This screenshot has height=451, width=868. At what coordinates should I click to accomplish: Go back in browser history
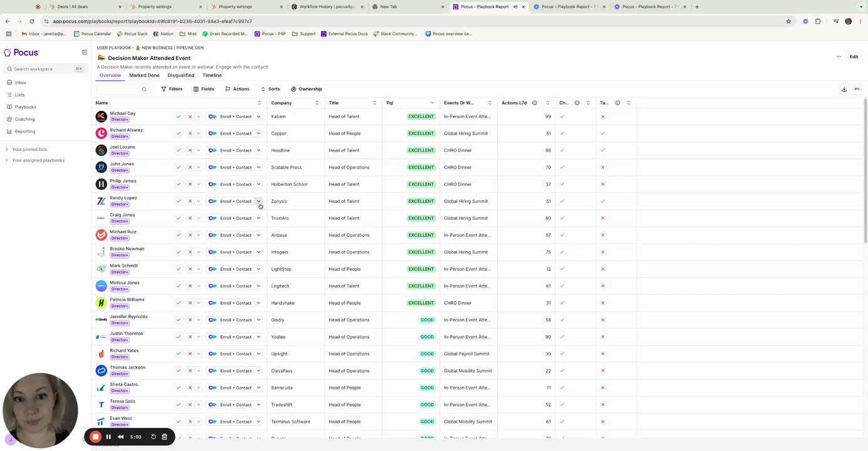coord(8,21)
